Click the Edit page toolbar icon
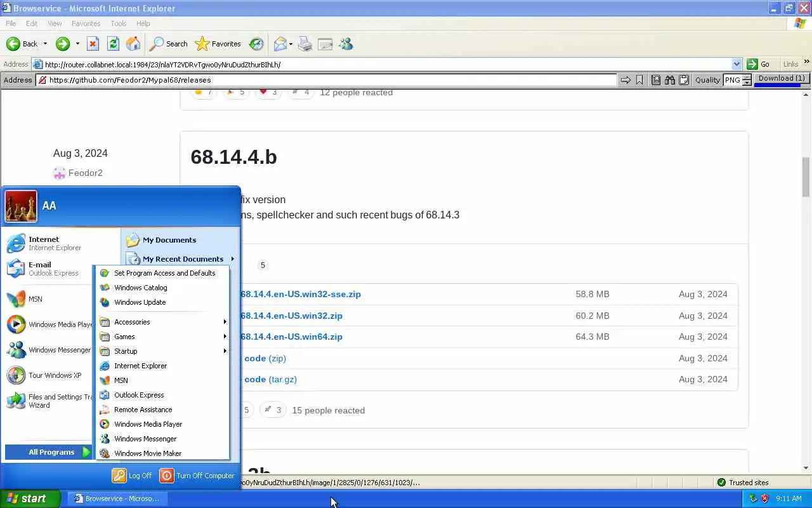This screenshot has width=812, height=508. (x=325, y=44)
